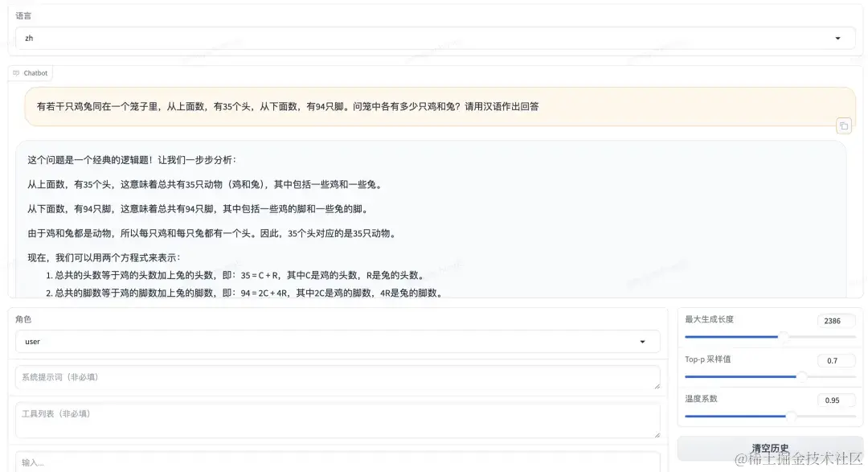This screenshot has width=868, height=472.
Task: Click the caret arrow of the user role dropdown
Action: tap(642, 341)
